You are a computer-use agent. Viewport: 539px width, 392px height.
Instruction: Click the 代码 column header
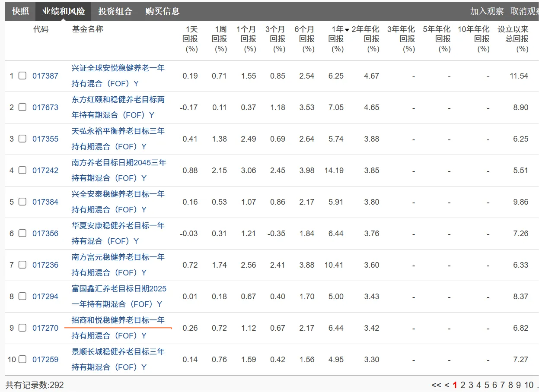pyautogui.click(x=41, y=29)
